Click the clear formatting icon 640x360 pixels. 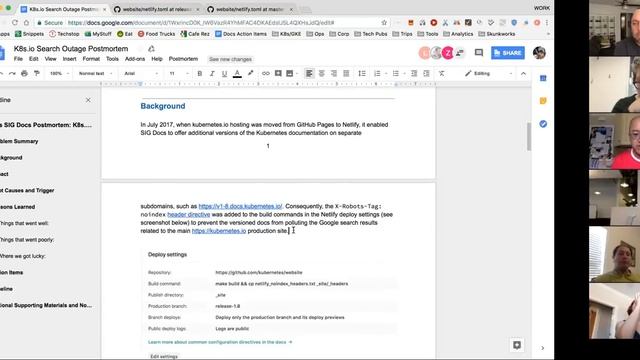(x=441, y=73)
